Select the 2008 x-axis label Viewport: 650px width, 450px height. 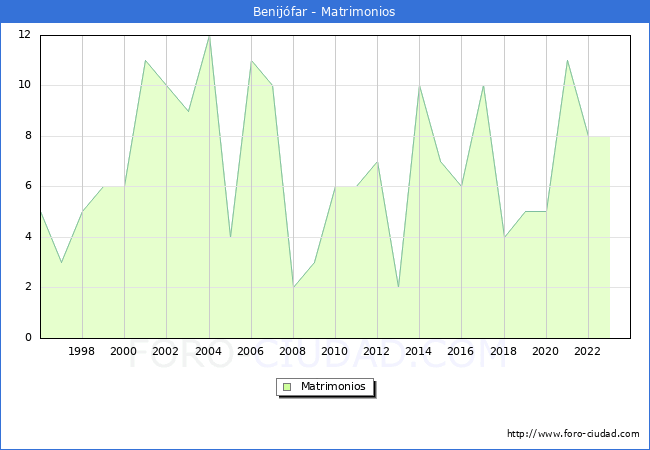click(x=293, y=351)
